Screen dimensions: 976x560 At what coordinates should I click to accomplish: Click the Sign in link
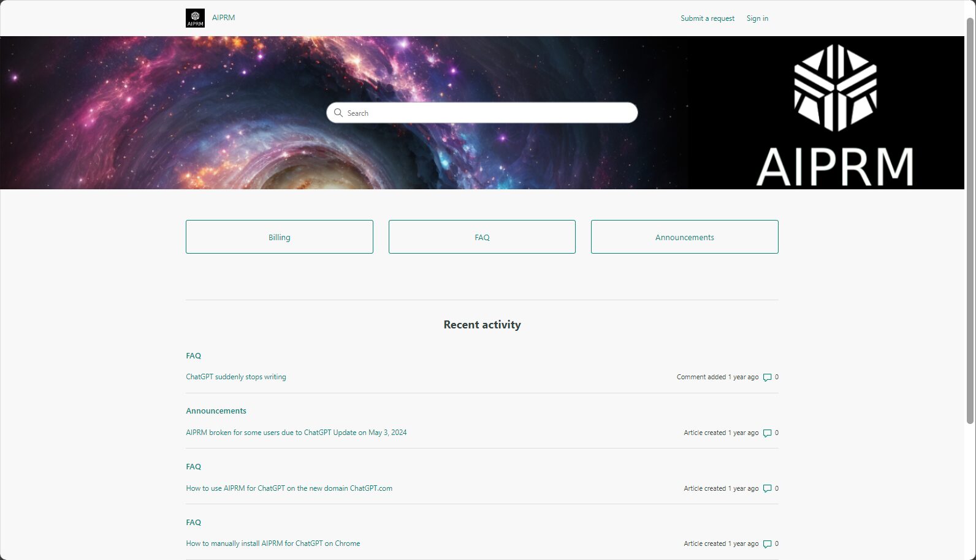[757, 18]
